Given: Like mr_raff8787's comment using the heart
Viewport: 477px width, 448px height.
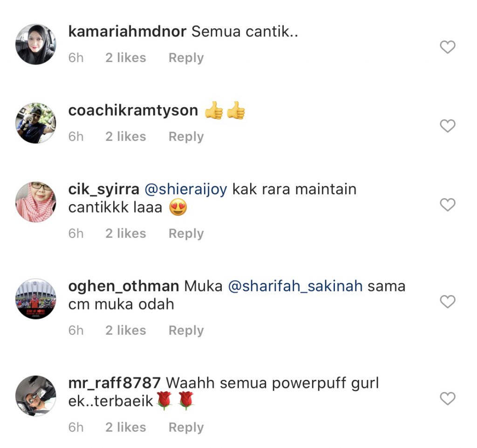Looking at the screenshot, I should click(x=448, y=399).
